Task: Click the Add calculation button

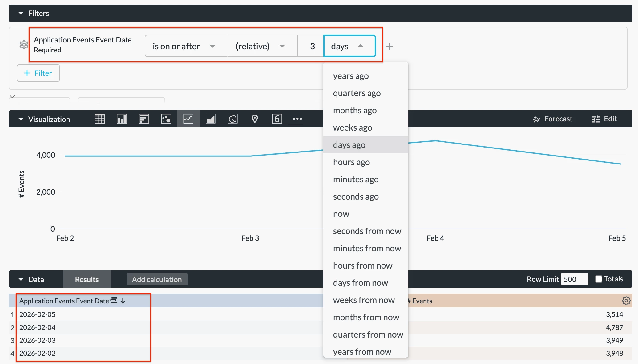Action: pyautogui.click(x=157, y=279)
